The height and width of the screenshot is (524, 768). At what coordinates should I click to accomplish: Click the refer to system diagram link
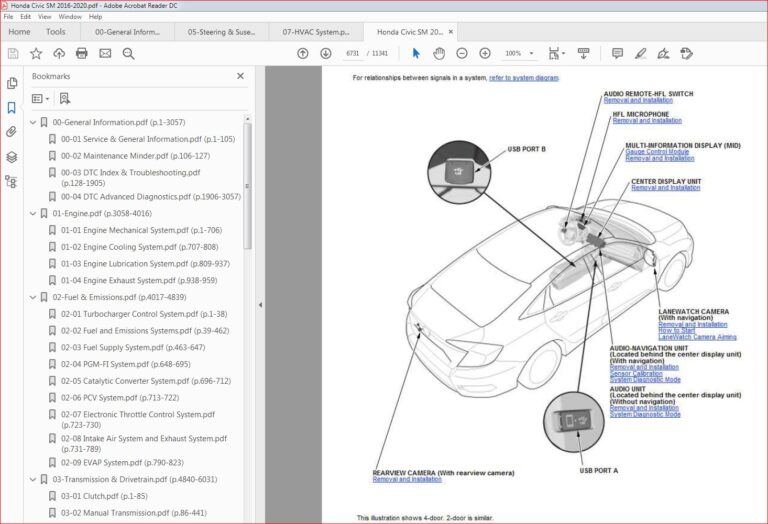coord(524,78)
